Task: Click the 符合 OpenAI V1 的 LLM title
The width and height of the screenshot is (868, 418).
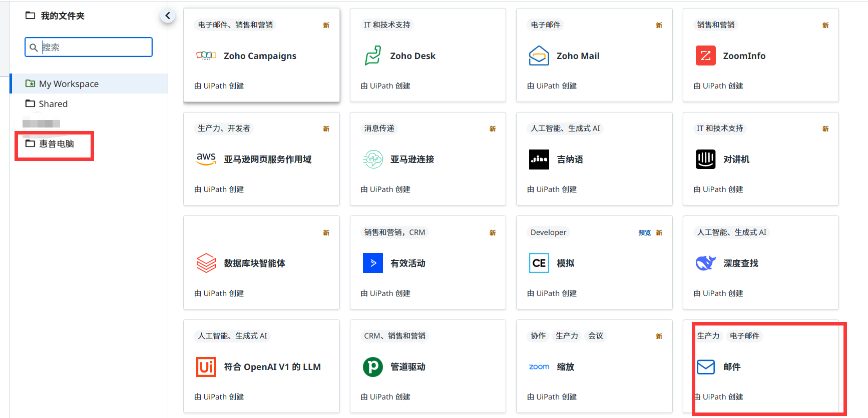Action: (272, 367)
